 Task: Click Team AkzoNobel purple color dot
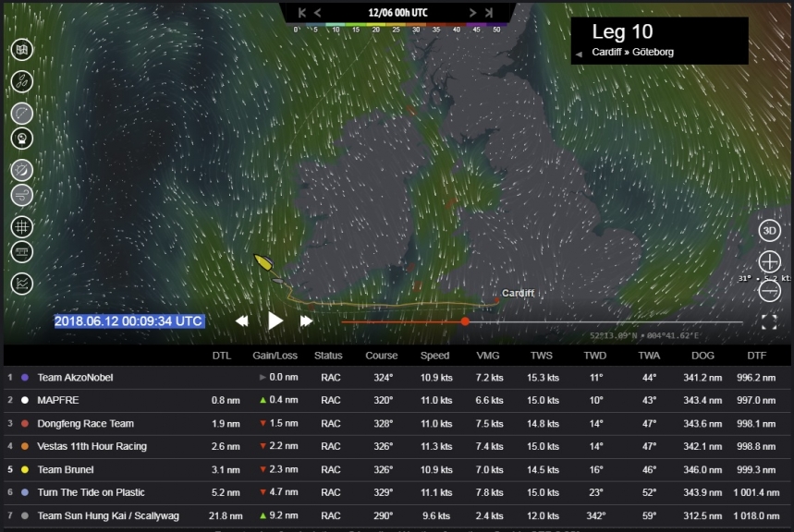(x=25, y=377)
